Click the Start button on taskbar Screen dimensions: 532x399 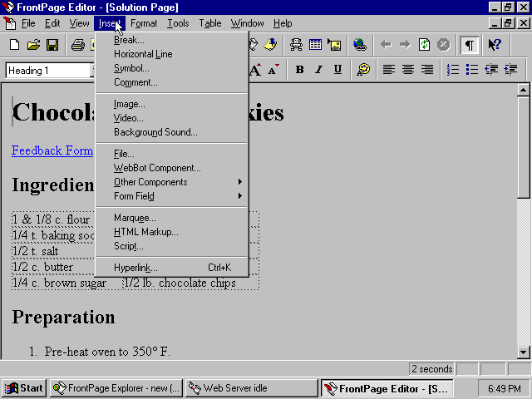[x=24, y=388]
